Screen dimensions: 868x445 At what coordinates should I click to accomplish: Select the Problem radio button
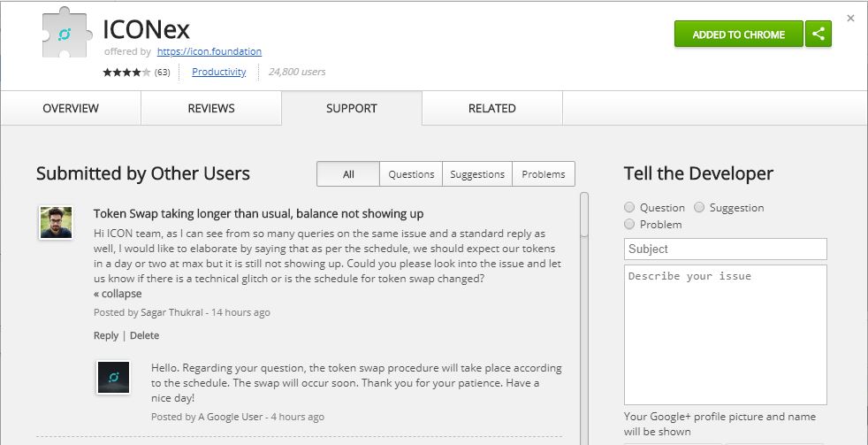click(x=629, y=224)
